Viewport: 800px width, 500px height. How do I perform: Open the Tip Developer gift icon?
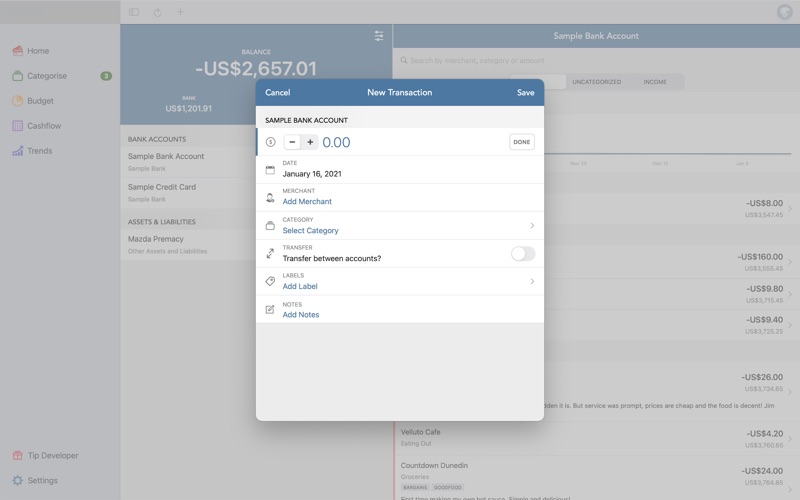(x=17, y=455)
